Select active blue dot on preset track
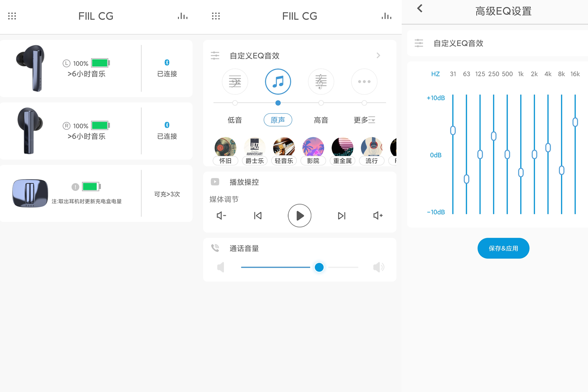The height and width of the screenshot is (392, 588). (x=278, y=103)
